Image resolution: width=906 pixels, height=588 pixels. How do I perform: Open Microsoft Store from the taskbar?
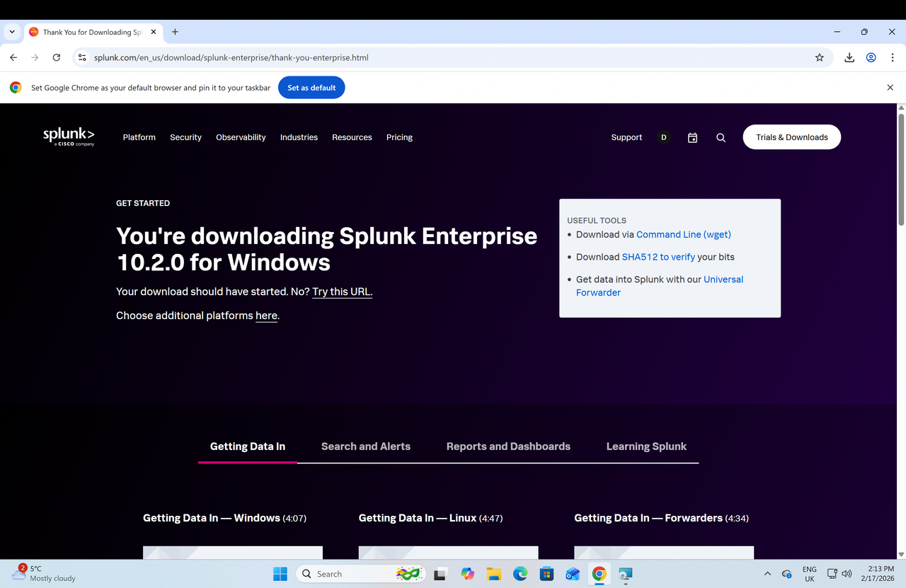[546, 574]
